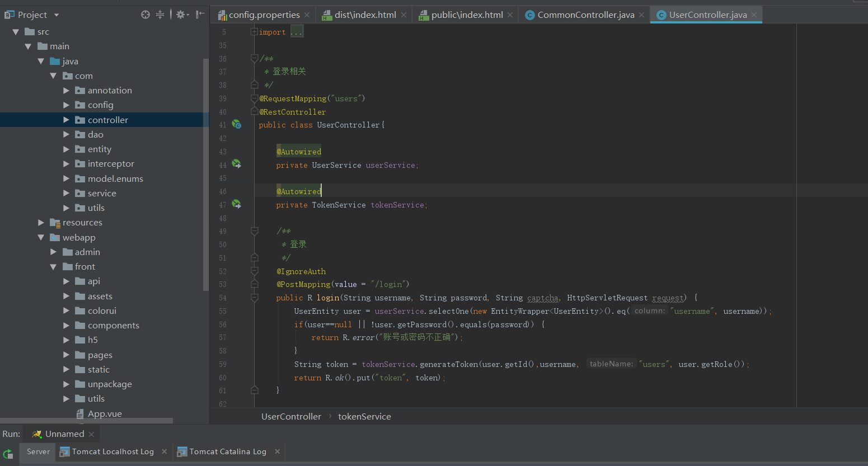This screenshot has width=868, height=466.
Task: Select the h5 folder
Action: point(92,340)
